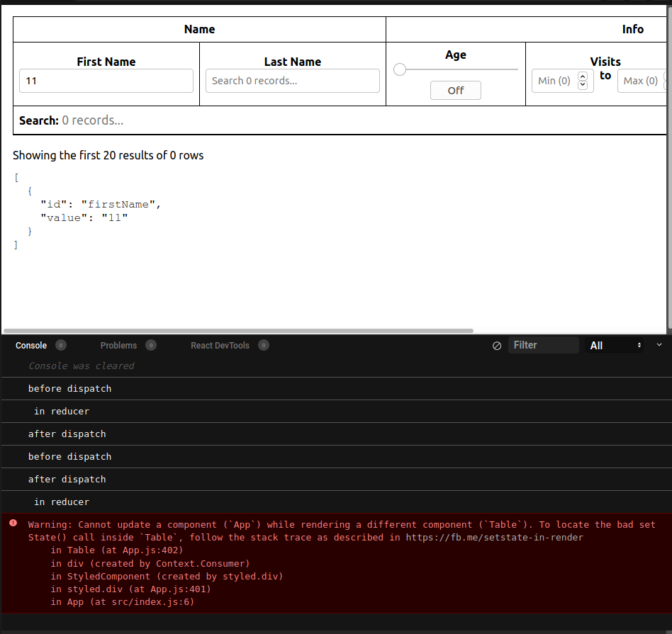This screenshot has height=634, width=672.
Task: Click the React DevTools count badge
Action: pyautogui.click(x=264, y=345)
